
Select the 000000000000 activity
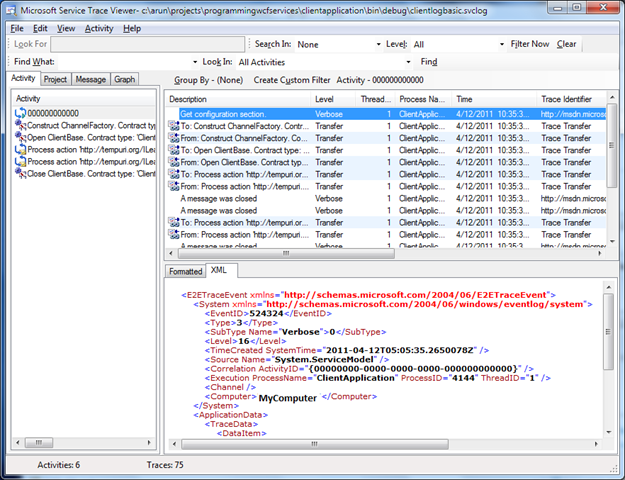[x=84, y=113]
